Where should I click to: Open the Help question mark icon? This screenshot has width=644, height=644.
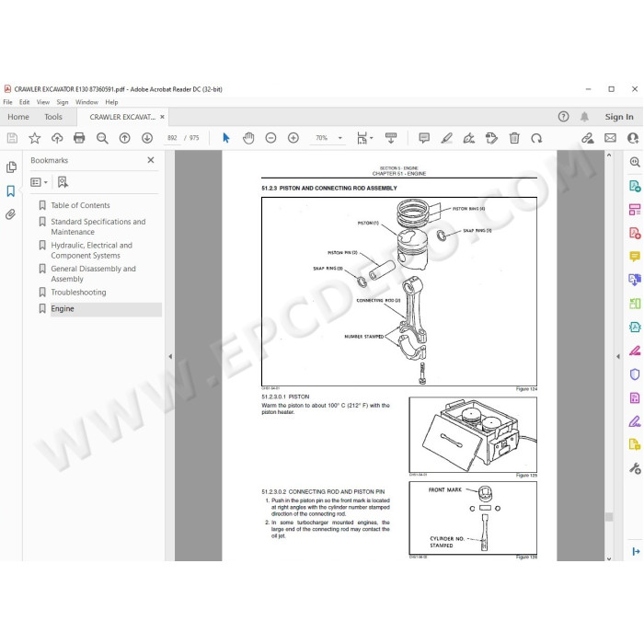click(563, 117)
